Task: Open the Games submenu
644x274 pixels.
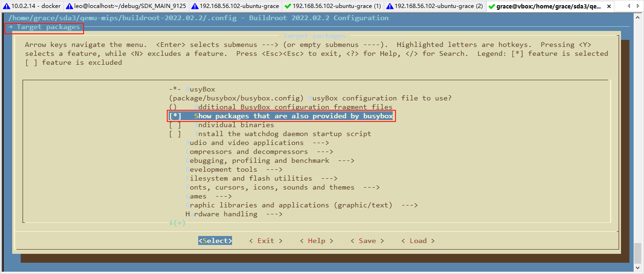Action: (x=209, y=196)
